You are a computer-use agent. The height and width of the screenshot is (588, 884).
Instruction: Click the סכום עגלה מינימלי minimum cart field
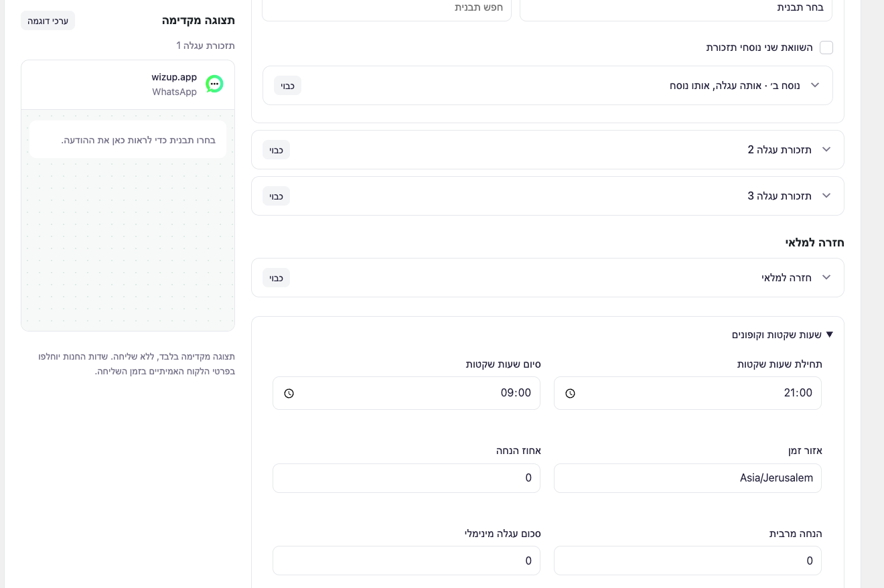coord(407,561)
